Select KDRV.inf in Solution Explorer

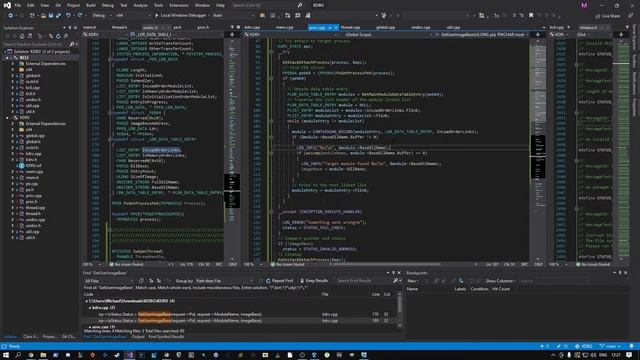point(33,166)
